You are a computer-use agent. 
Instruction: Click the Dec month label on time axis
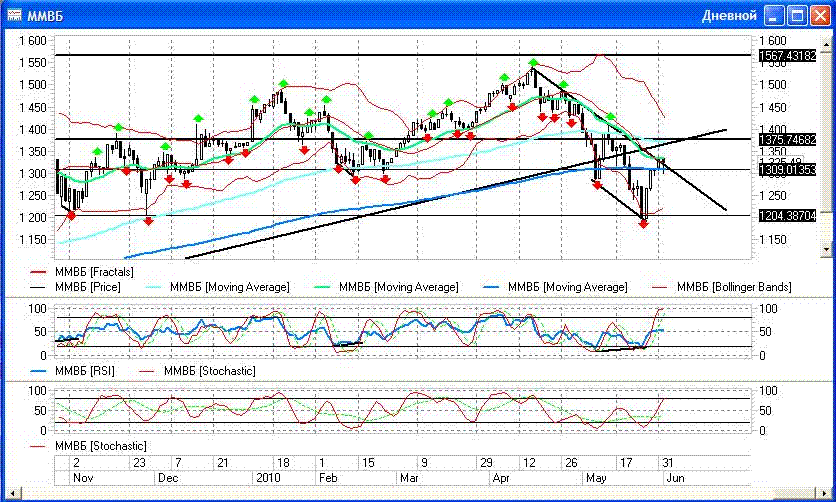pyautogui.click(x=168, y=477)
